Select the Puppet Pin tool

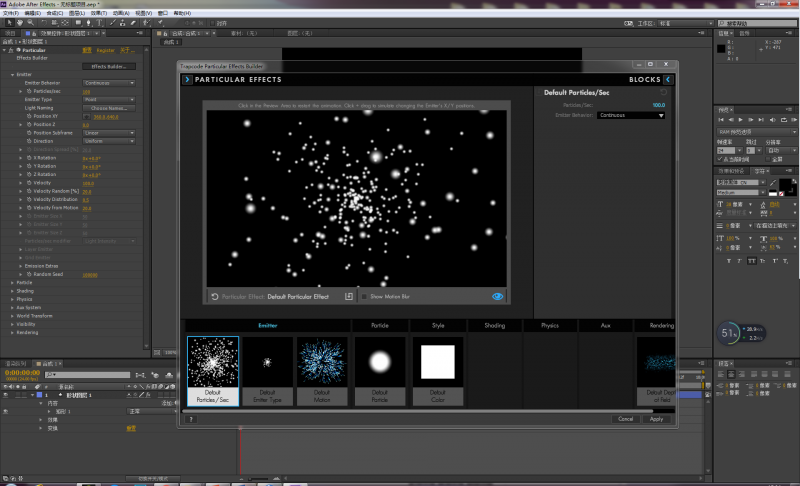(160, 23)
